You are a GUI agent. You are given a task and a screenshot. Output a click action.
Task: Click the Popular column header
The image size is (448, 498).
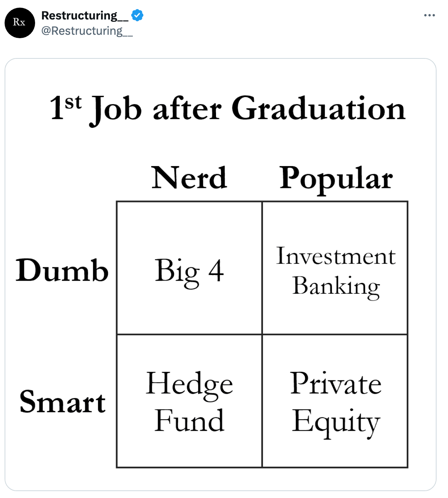click(336, 179)
